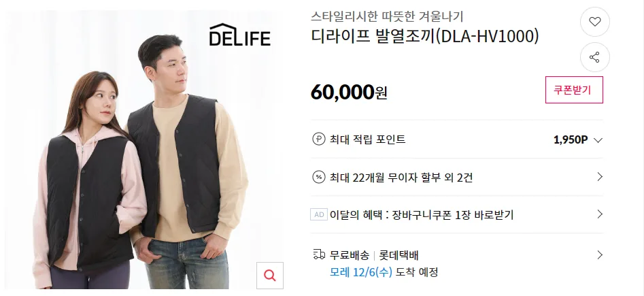This screenshot has width=644, height=296.
Task: Click the AD badge icon
Action: 319,214
